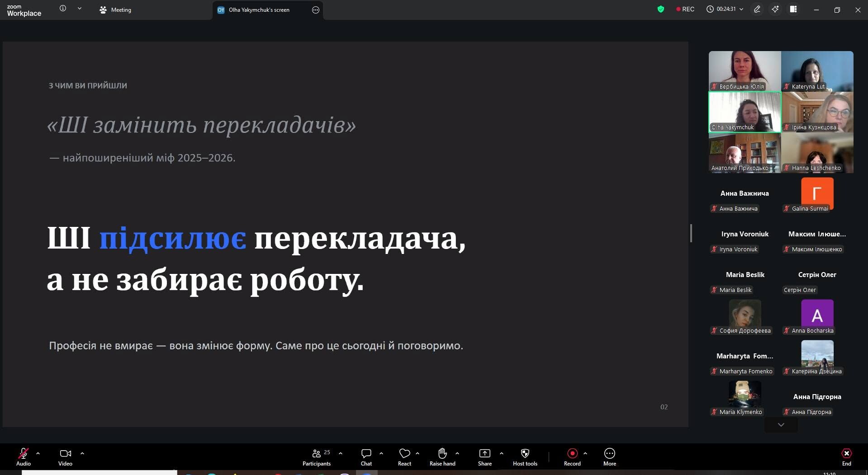Image resolution: width=868 pixels, height=475 pixels.
Task: Open the meeting timer 00:24:31 dropdown
Action: click(725, 9)
